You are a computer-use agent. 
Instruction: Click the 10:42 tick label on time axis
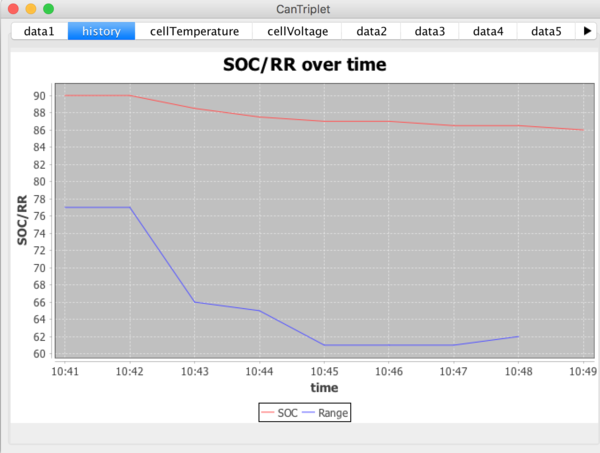pos(130,372)
